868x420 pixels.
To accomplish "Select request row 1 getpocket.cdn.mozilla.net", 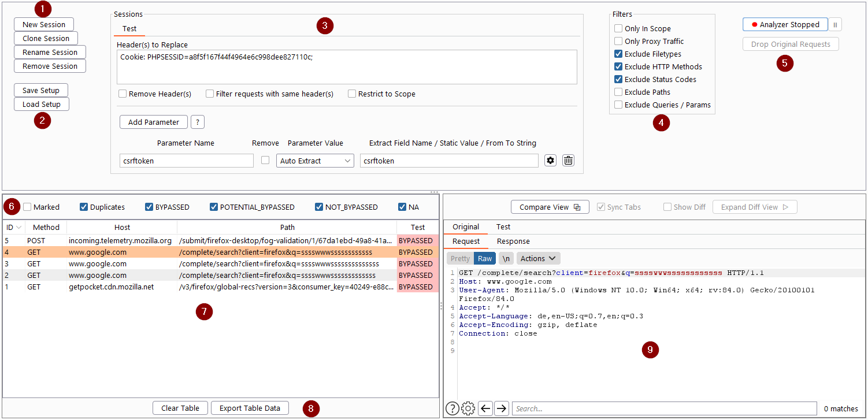I will [x=220, y=287].
